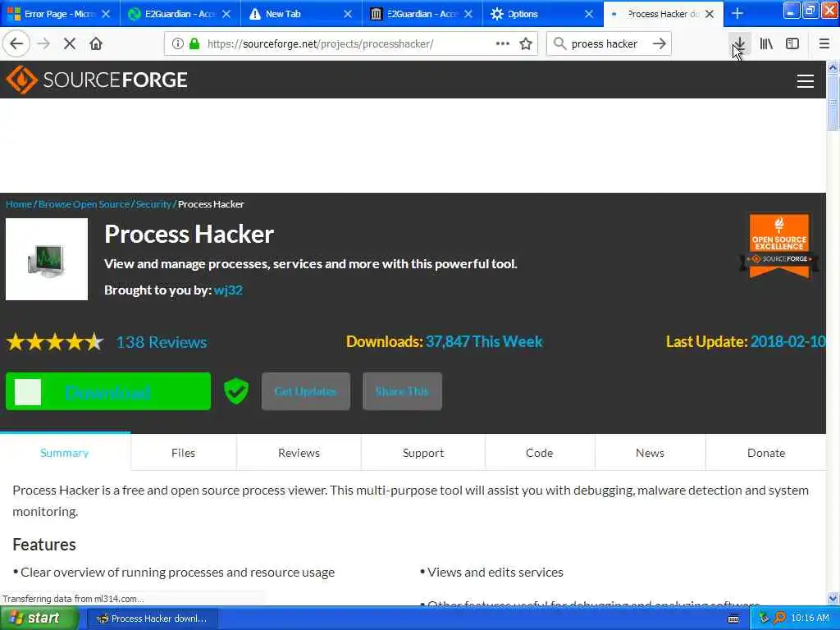Open the downloads panel arrow
The image size is (840, 630).
(739, 43)
